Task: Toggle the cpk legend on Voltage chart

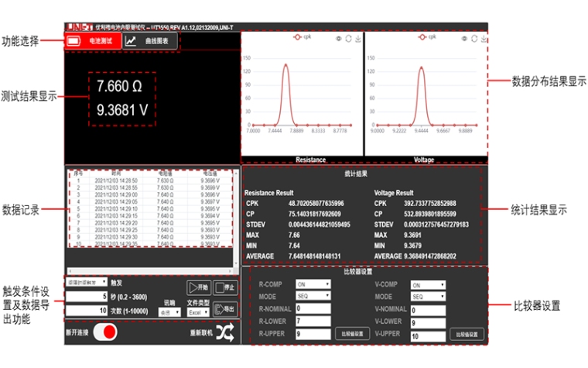Action: [x=427, y=37]
